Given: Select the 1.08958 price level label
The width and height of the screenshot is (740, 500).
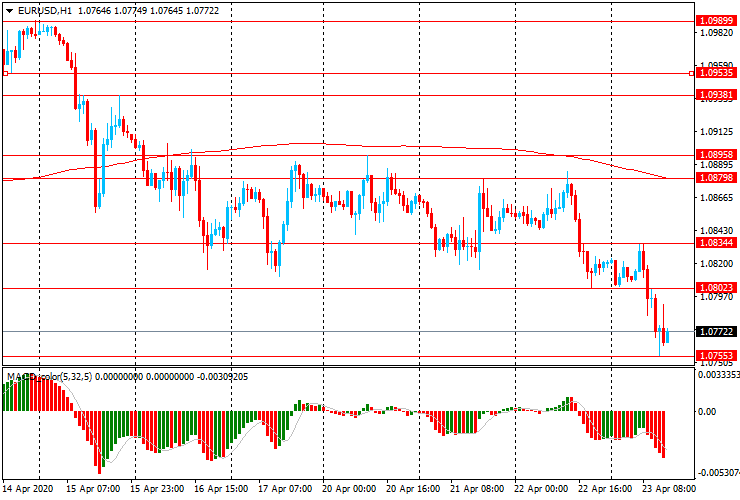Looking at the screenshot, I should tap(716, 155).
